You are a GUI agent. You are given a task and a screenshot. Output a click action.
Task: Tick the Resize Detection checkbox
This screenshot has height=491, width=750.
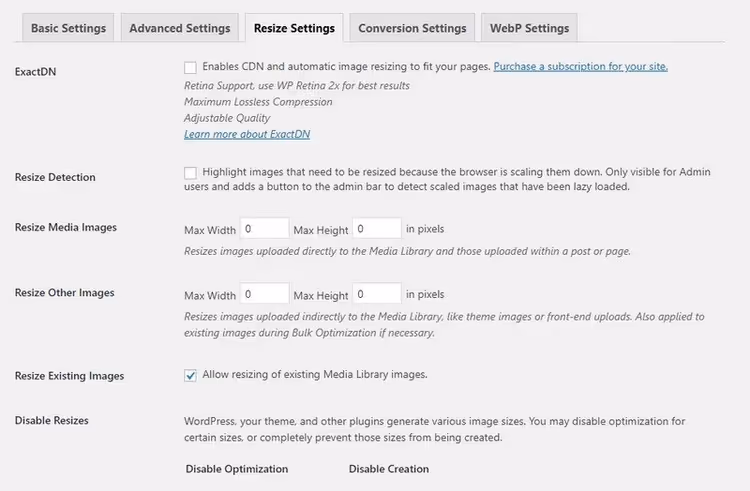190,173
